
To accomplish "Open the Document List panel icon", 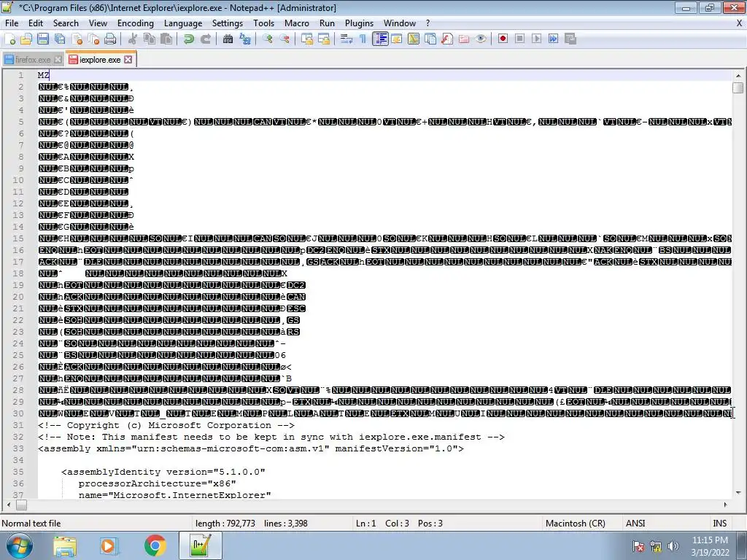I will [x=430, y=39].
